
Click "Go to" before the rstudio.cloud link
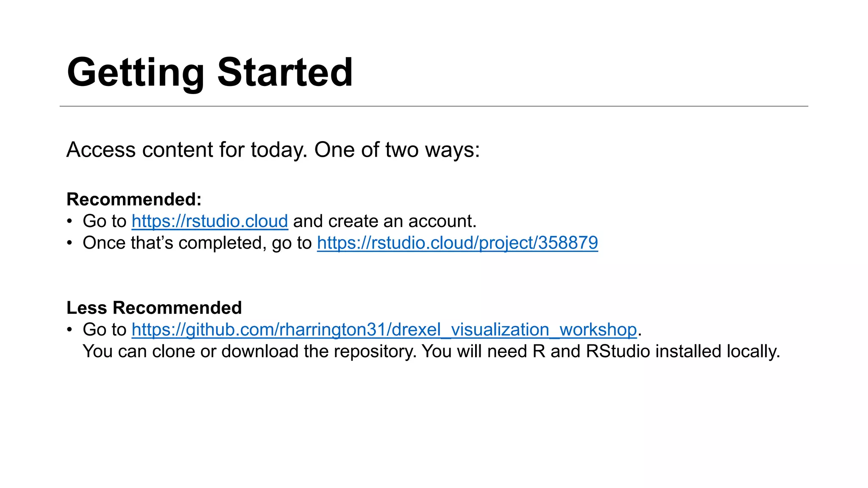click(x=105, y=222)
